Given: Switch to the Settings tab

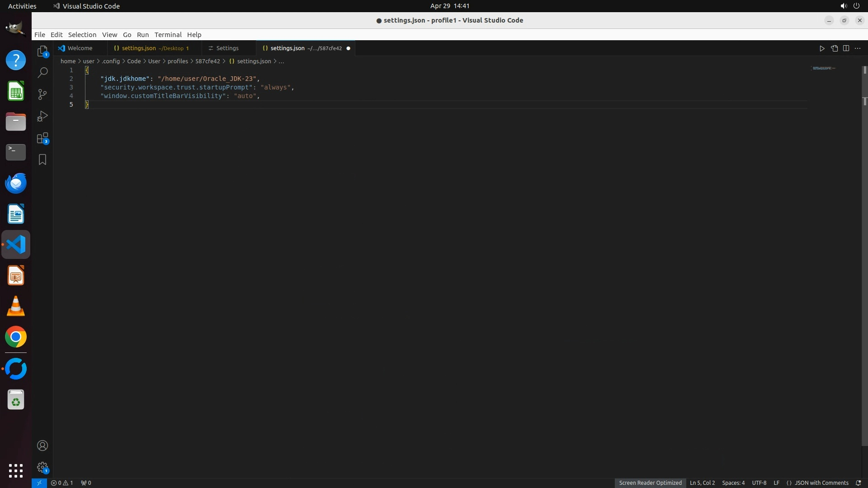Looking at the screenshot, I should point(227,48).
